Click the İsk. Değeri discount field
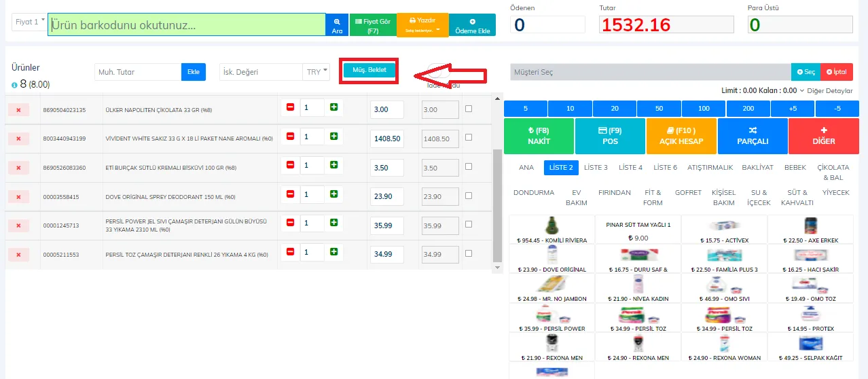Screen dimensions: 868x379 coord(261,72)
